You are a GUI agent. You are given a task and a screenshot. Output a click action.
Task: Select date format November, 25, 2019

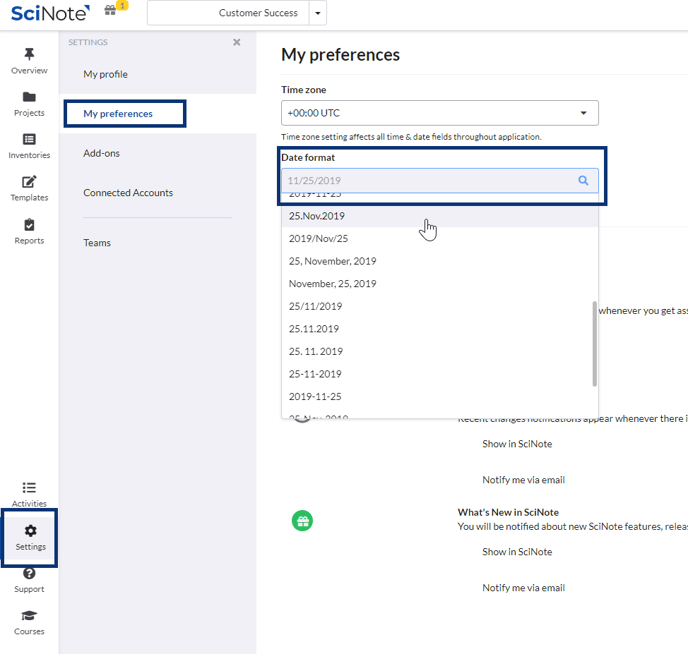click(x=440, y=284)
